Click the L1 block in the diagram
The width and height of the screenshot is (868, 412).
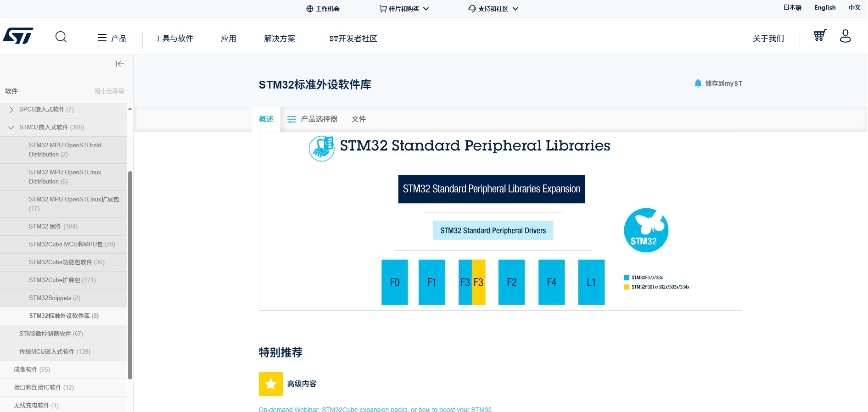pos(592,282)
